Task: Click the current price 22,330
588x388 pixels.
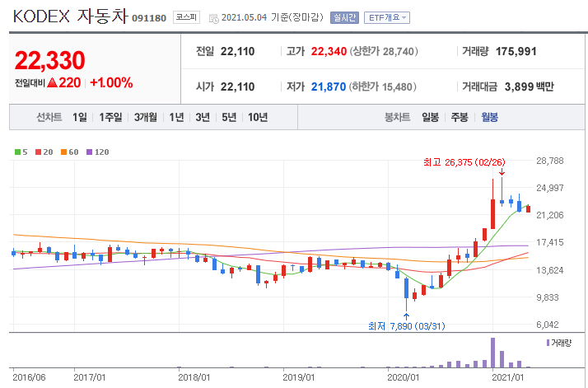Action: (50, 60)
